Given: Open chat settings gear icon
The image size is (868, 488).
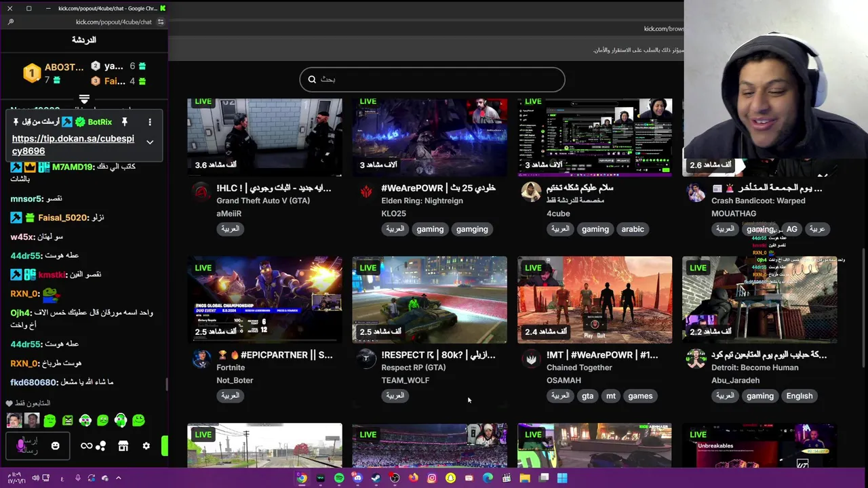Looking at the screenshot, I should coord(146,446).
